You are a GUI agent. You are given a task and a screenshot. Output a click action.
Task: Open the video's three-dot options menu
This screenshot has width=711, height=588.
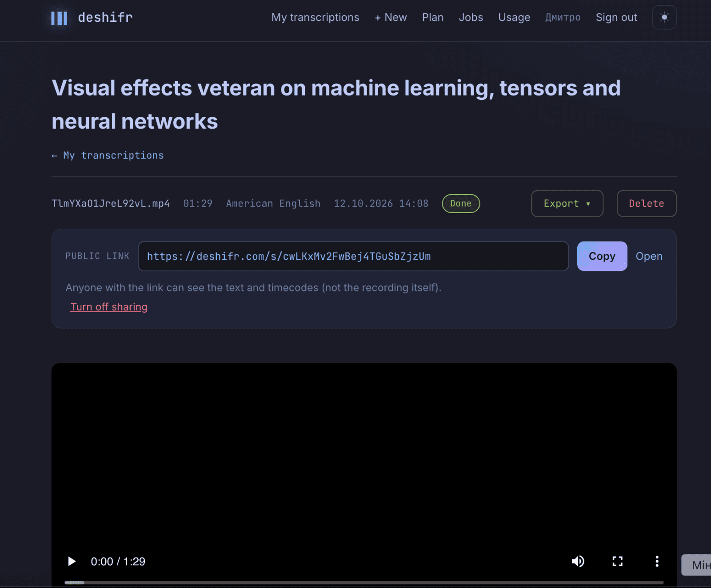point(657,561)
